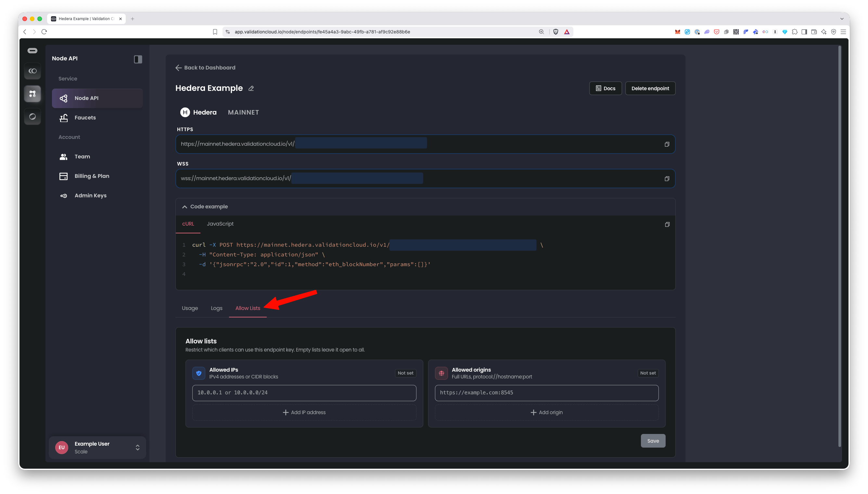Click Delete endpoint button
Viewport: 868px width, 494px height.
click(650, 88)
